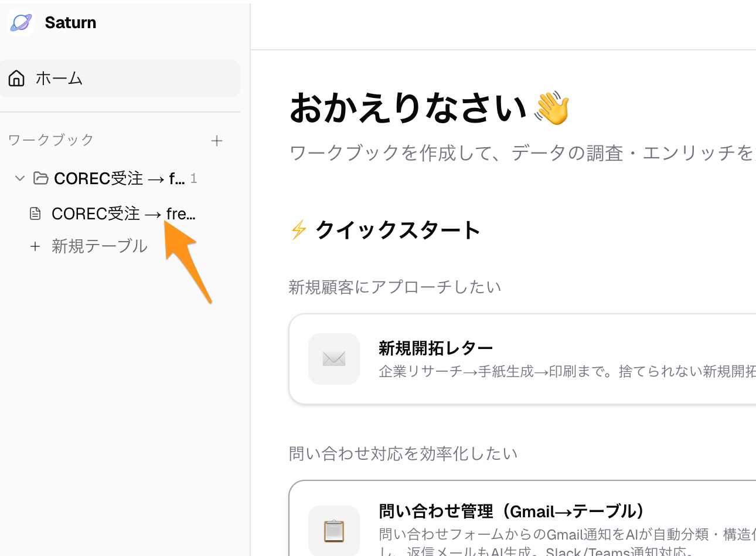Select the COREC受注 → fre table in sidebar
The image size is (756, 556).
(x=122, y=213)
